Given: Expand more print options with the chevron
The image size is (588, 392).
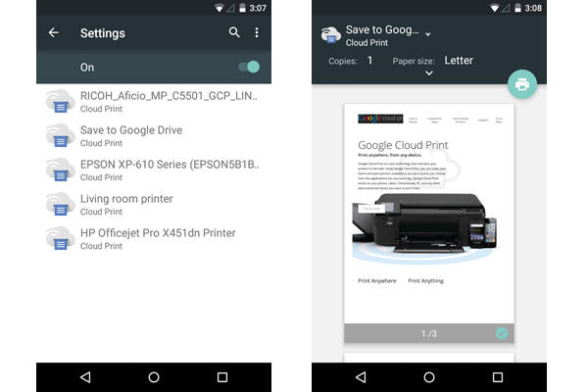Looking at the screenshot, I should click(429, 73).
